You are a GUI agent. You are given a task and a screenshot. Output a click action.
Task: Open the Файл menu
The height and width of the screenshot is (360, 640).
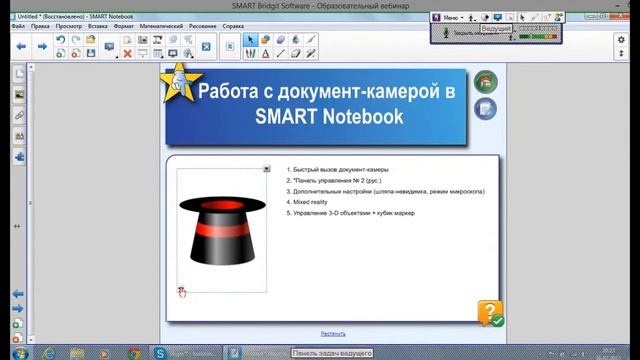click(x=18, y=26)
